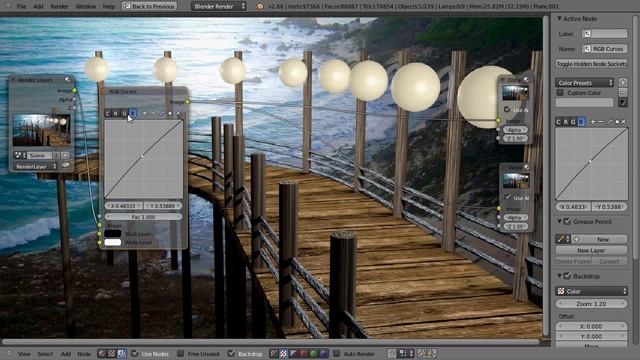This screenshot has height=360, width=640.
Task: Click Back to Previous button
Action: click(149, 6)
